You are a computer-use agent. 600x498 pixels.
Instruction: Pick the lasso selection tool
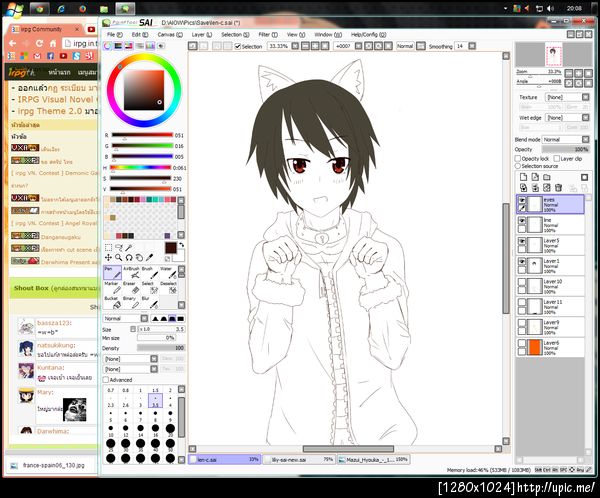[x=119, y=248]
